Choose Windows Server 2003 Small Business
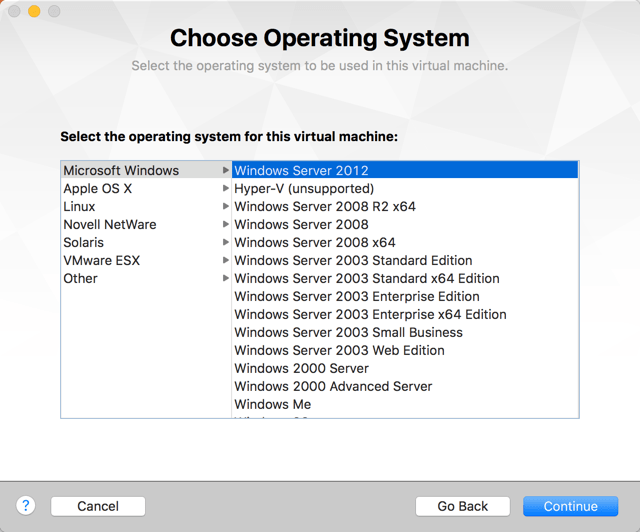Viewport: 640px width, 532px height. (349, 333)
